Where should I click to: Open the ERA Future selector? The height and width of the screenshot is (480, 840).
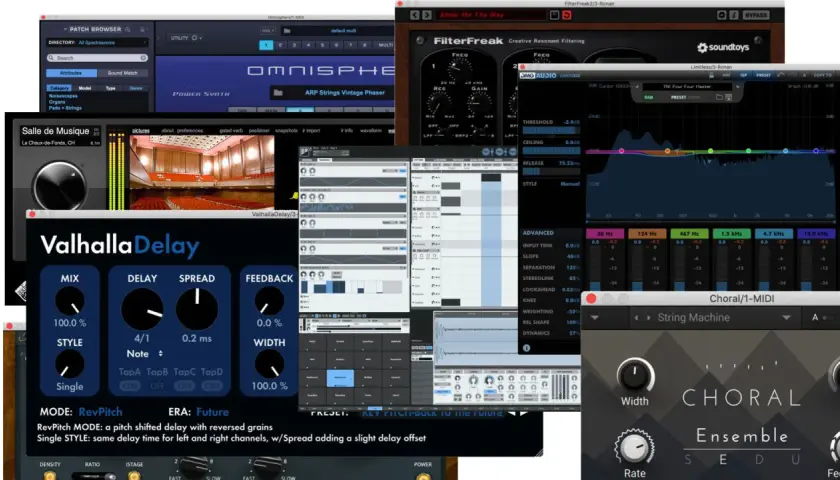point(213,412)
